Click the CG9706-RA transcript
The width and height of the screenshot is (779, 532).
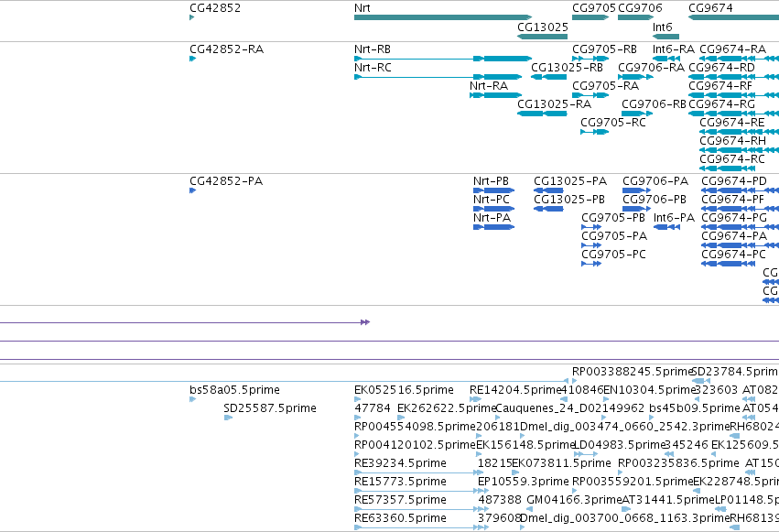635,77
